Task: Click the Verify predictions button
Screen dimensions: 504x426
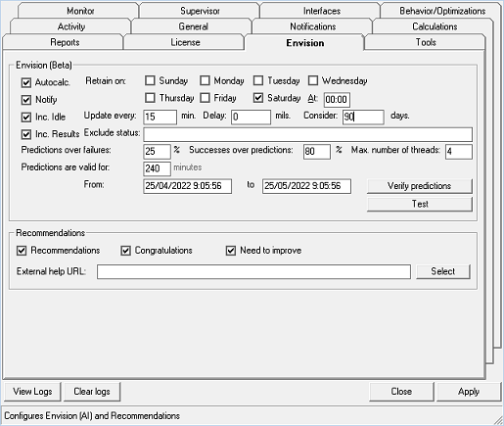Action: point(420,186)
